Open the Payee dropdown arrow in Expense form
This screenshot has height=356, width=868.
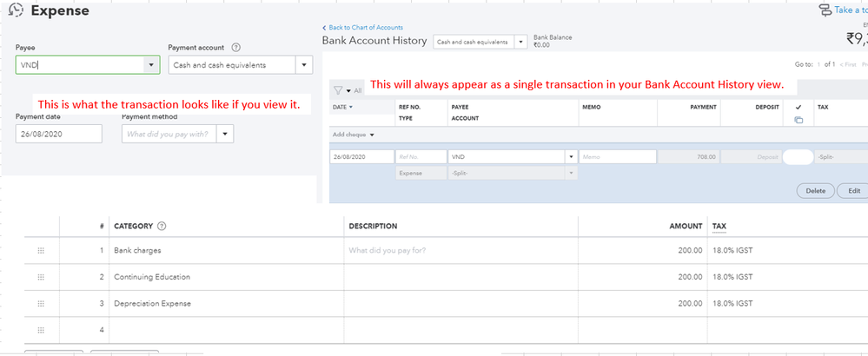click(x=151, y=65)
